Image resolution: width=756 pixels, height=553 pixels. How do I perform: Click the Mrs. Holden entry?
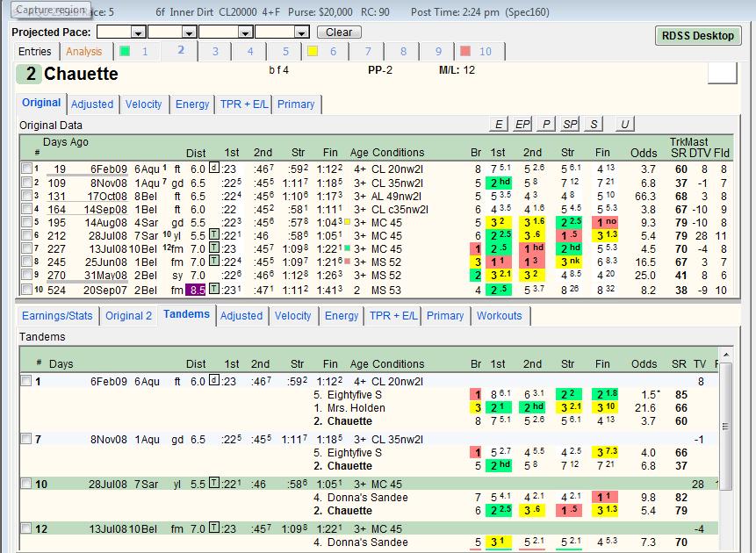pos(356,408)
